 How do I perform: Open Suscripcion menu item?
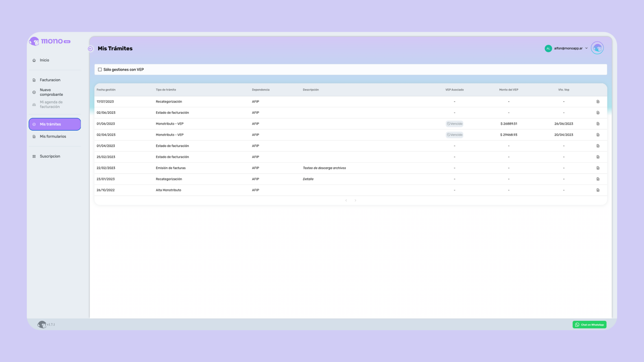click(x=50, y=156)
